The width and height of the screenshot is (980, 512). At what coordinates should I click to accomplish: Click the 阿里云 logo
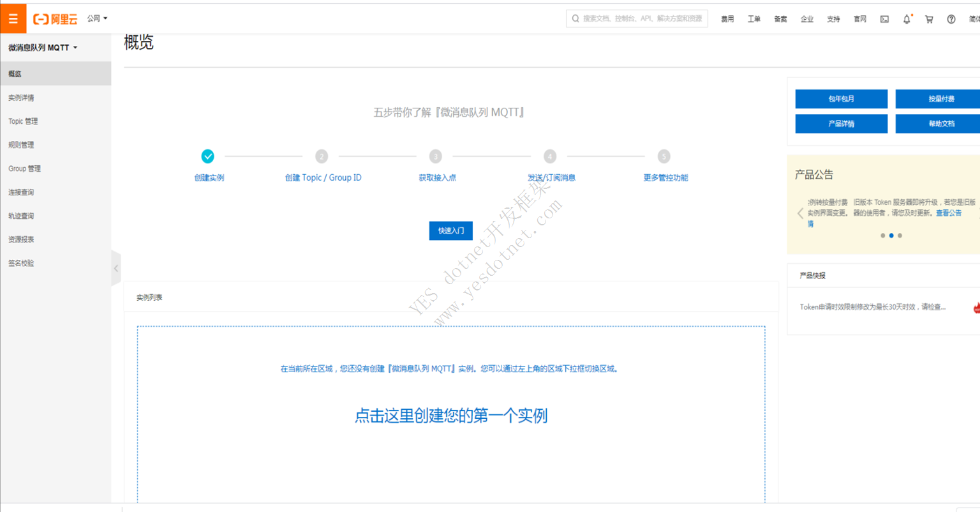coord(56,19)
